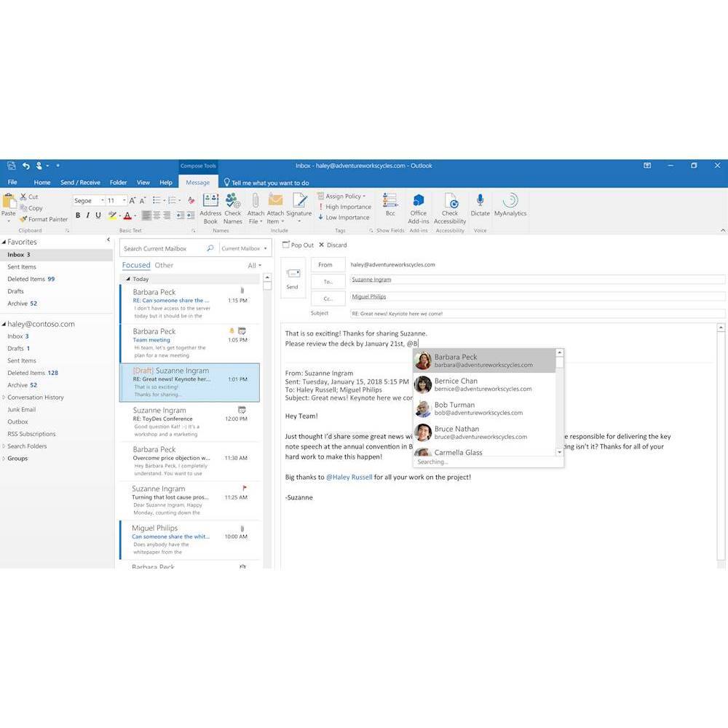Open Office Add-ins
Screen dimensions: 728x728
419,207
